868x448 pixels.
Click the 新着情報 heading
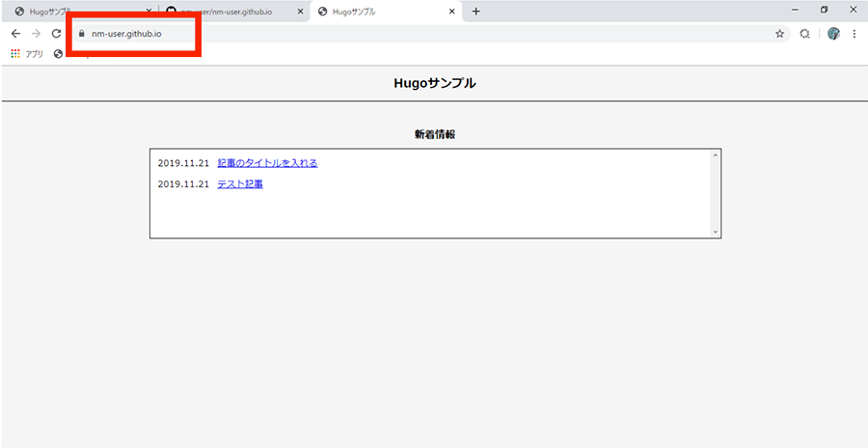pos(435,134)
